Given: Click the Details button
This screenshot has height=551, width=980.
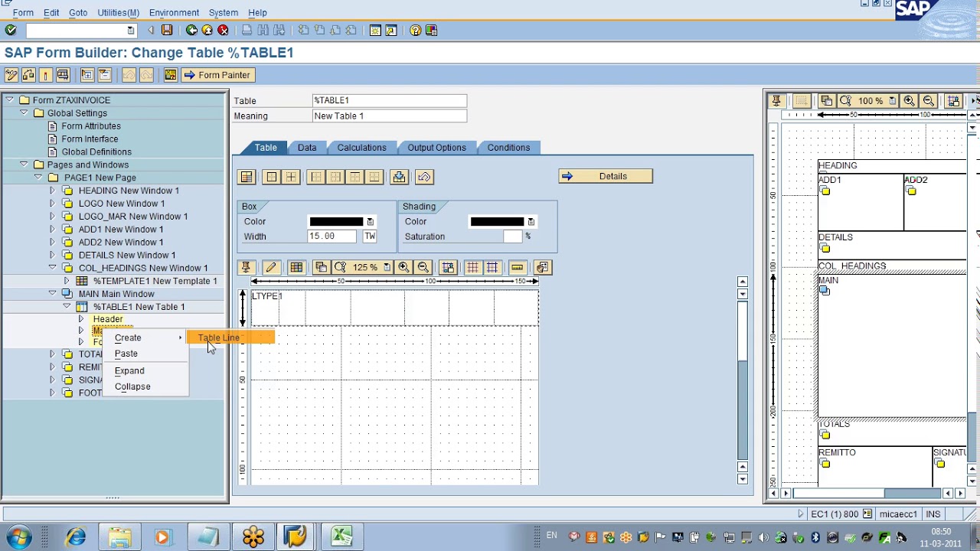Looking at the screenshot, I should (606, 176).
